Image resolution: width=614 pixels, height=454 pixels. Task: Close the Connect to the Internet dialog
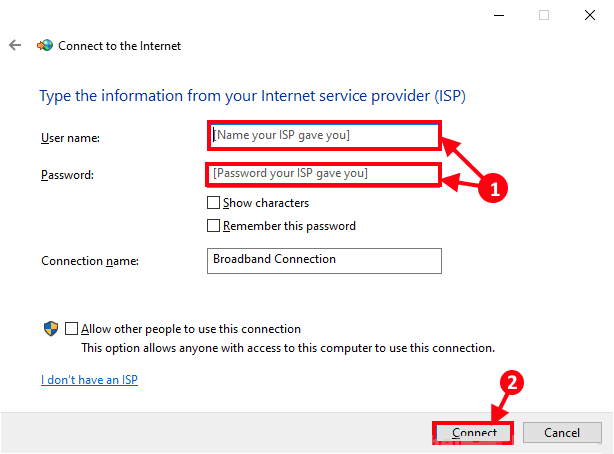click(x=590, y=15)
